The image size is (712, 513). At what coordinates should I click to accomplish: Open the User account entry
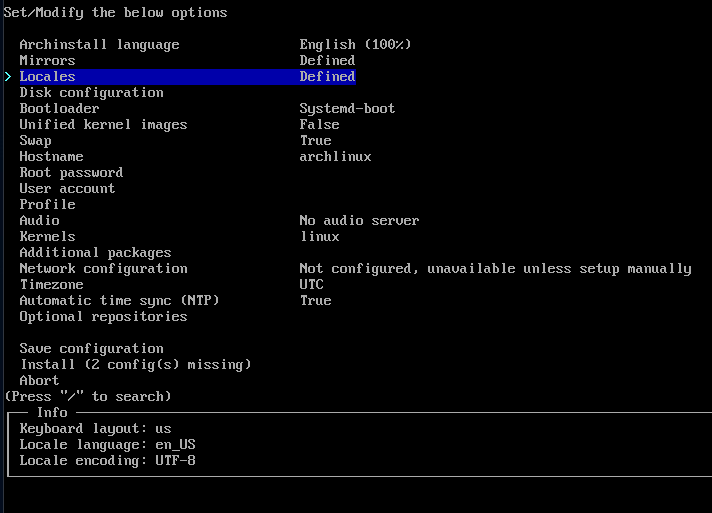pyautogui.click(x=67, y=188)
